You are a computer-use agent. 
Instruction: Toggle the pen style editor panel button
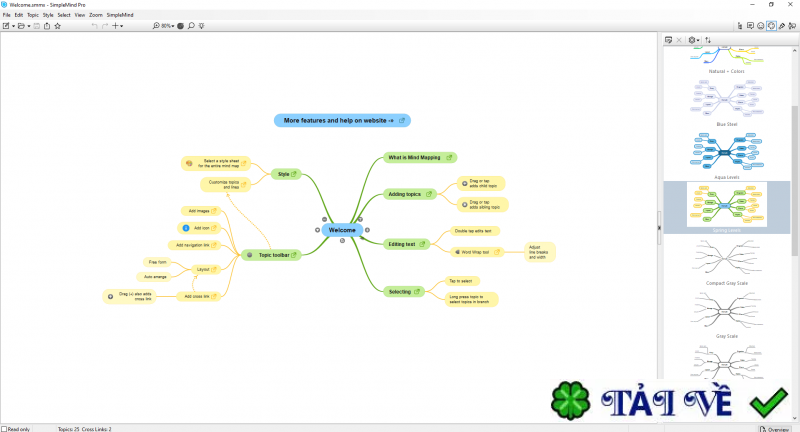[x=782, y=26]
